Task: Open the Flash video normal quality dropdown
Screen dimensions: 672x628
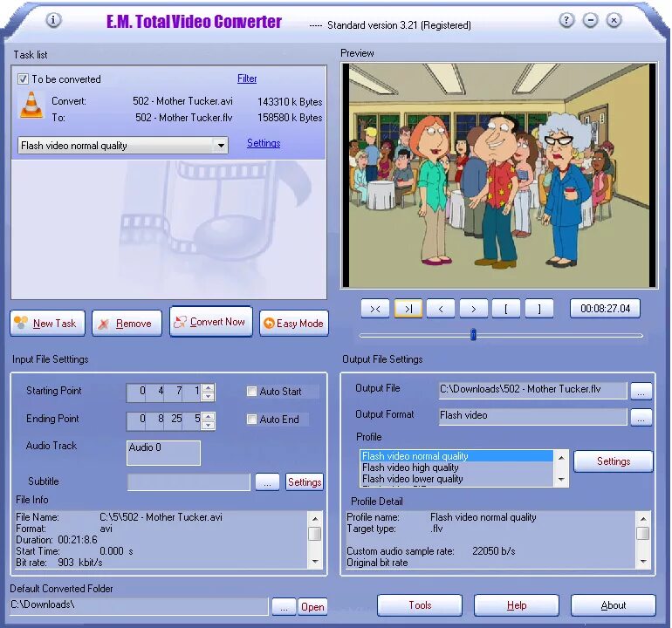Action: click(x=221, y=146)
